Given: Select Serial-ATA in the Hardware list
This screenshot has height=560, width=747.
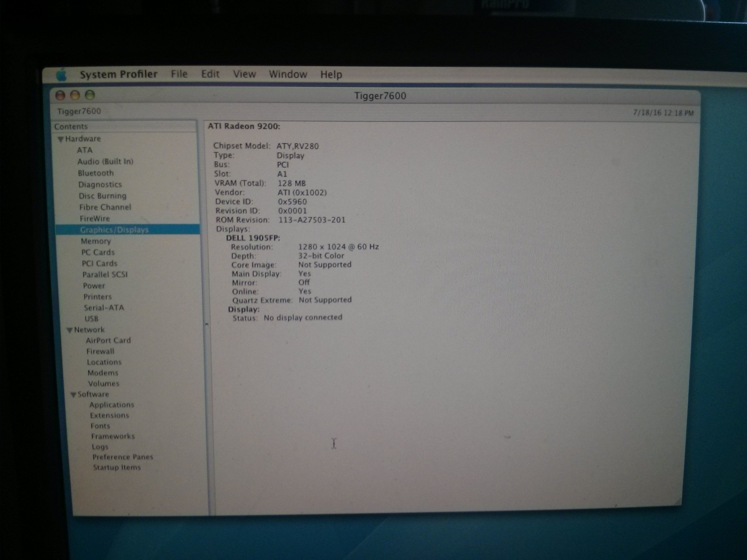Looking at the screenshot, I should pyautogui.click(x=104, y=308).
